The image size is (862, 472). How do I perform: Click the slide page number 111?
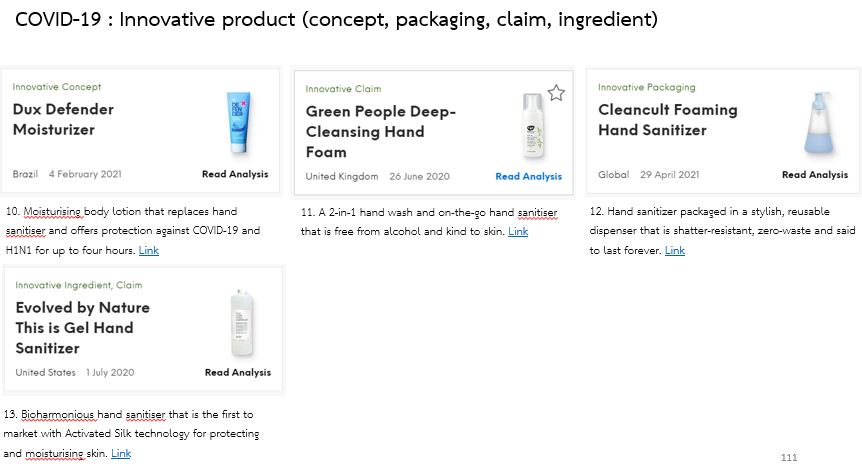tap(789, 458)
